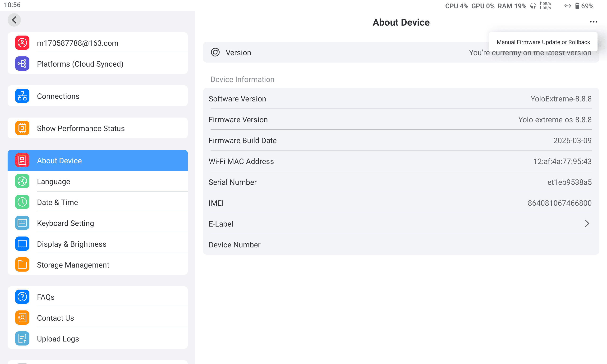Select the Connections icon in the sidebar
The width and height of the screenshot is (607, 364).
pos(22,96)
